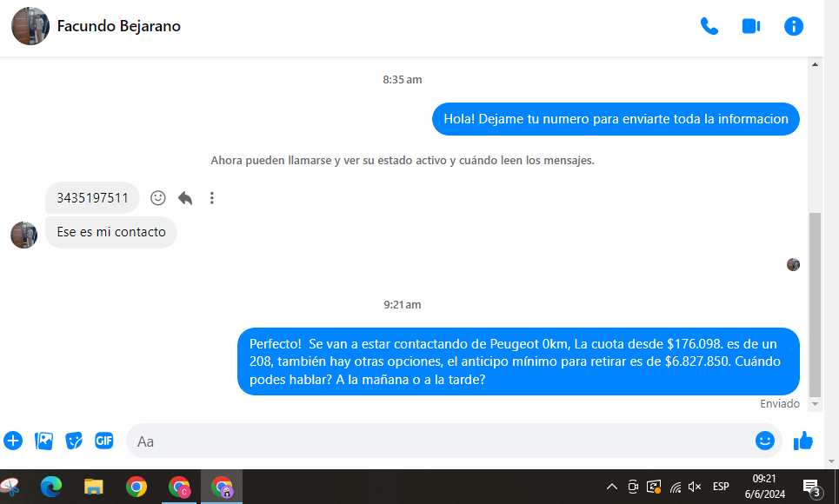
Task: Switch to the active Chrome window with lock badge
Action: click(222, 487)
